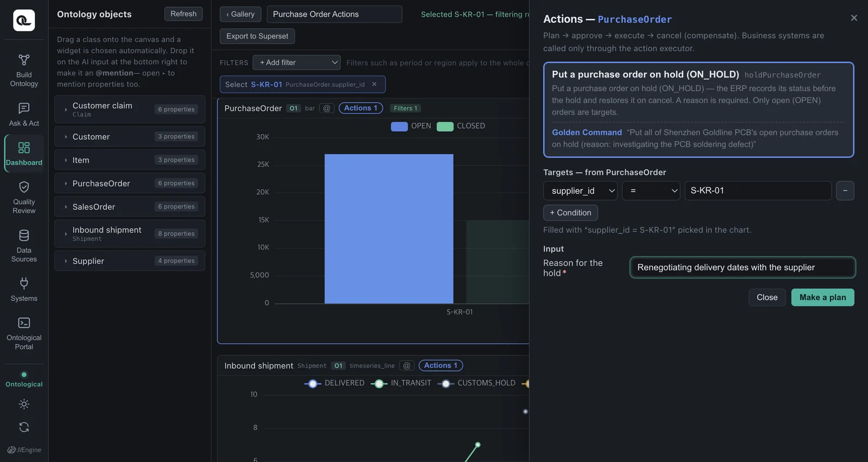Open the Systems page
This screenshot has height=462, width=868.
click(x=24, y=290)
